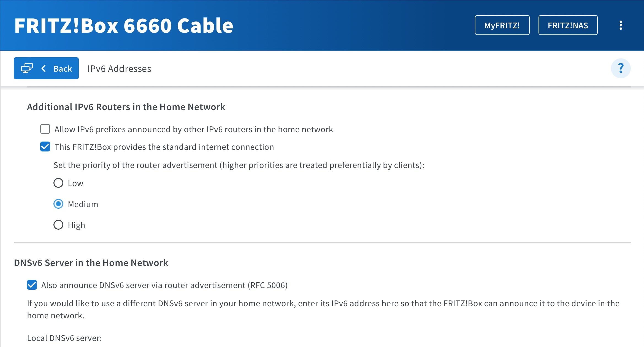Screen dimensions: 644x347
Task: Click the Back text label
Action: coord(63,69)
